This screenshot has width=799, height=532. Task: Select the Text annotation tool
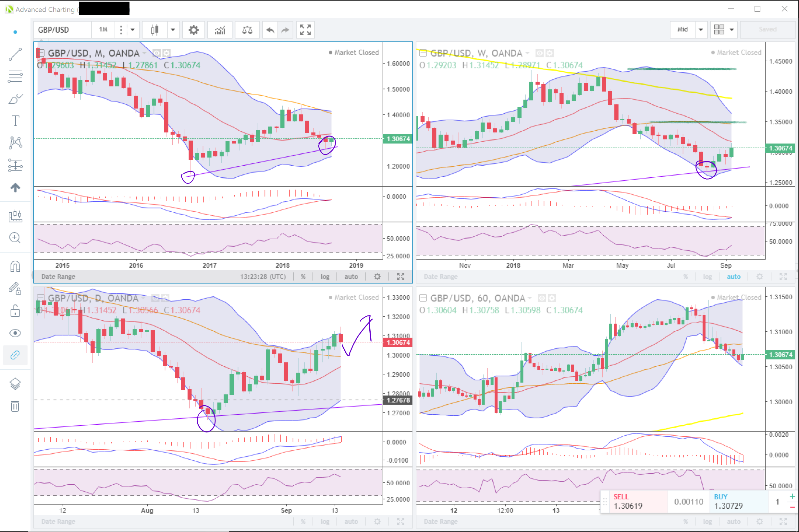coord(15,121)
